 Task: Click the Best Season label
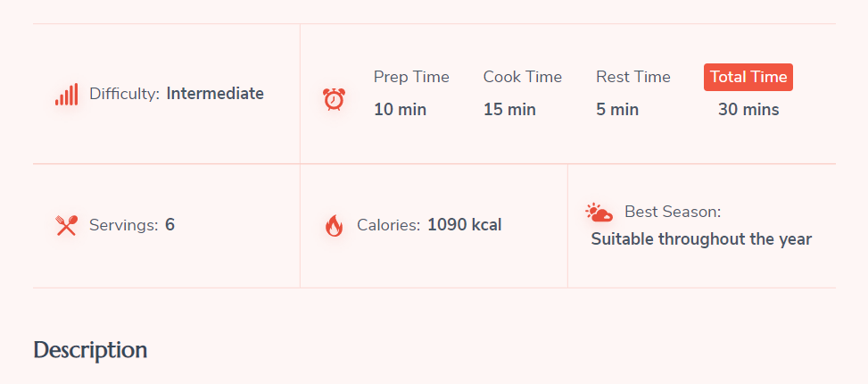673,212
